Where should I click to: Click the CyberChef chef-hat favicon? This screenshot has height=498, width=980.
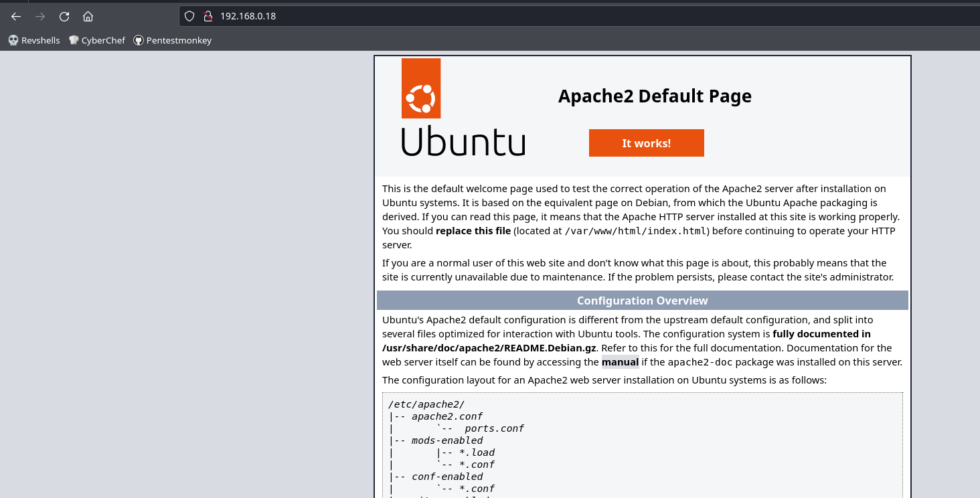point(74,40)
